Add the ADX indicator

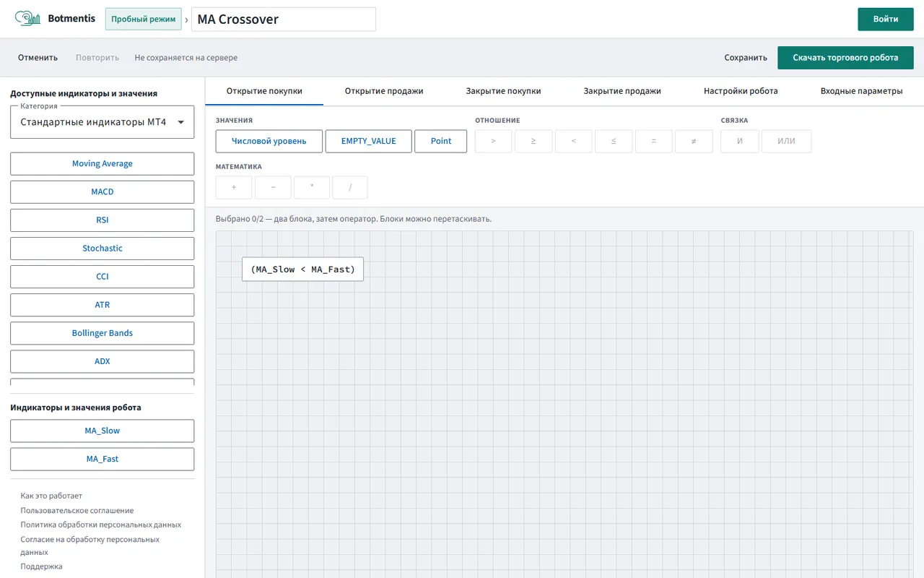103,361
